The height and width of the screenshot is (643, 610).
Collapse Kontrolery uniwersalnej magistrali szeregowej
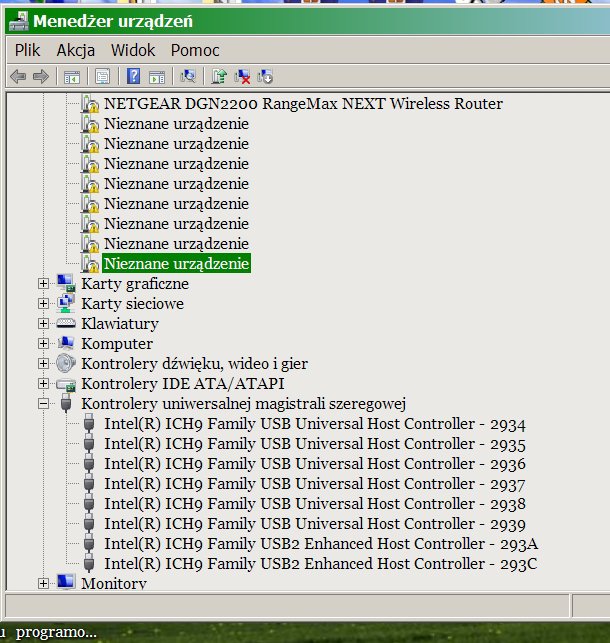point(43,404)
